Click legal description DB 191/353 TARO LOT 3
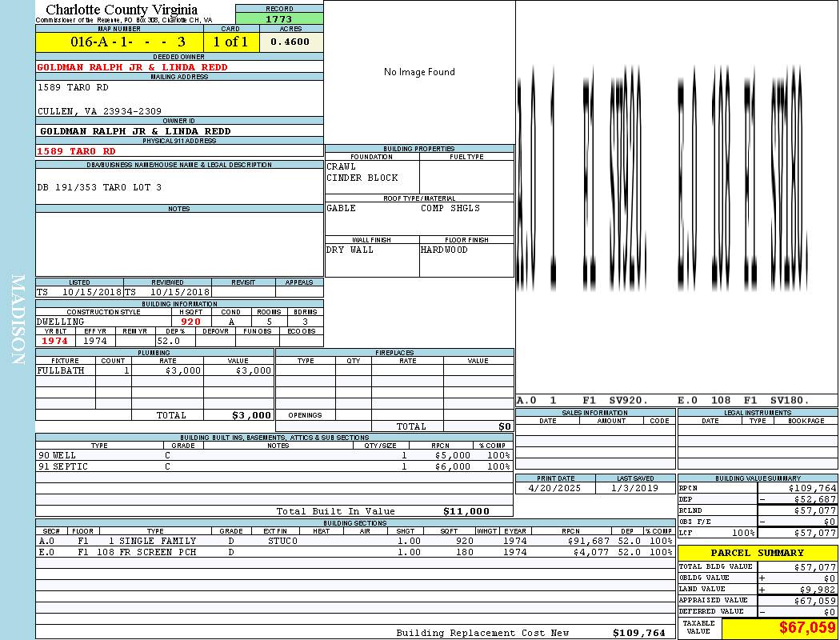The width and height of the screenshot is (840, 640). tap(99, 187)
